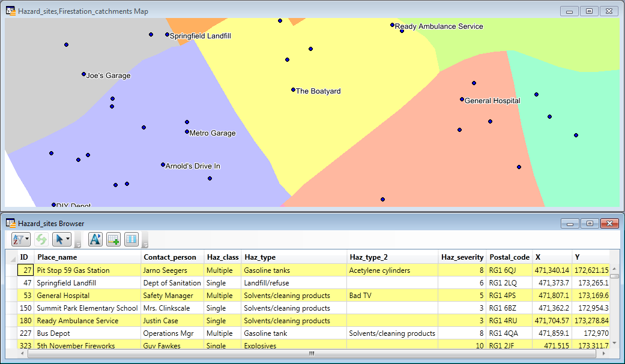The height and width of the screenshot is (364, 625).
Task: Select the Springfield Landfill table cell
Action: (x=87, y=283)
